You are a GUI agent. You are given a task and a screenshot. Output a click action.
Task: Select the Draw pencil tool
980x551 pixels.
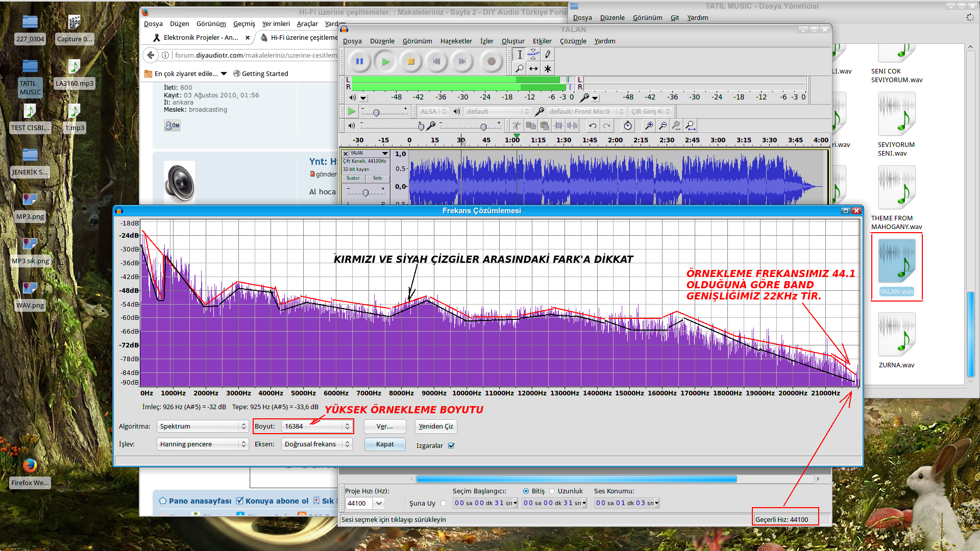(548, 54)
